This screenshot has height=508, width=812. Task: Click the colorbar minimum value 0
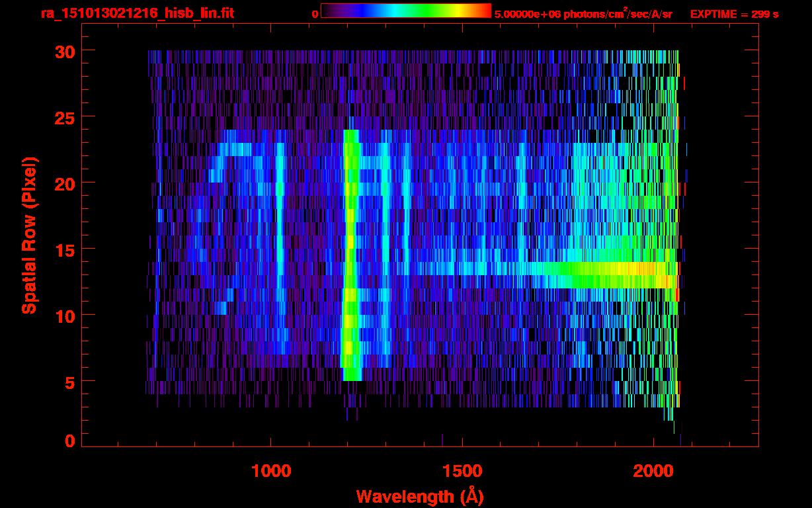(315, 14)
